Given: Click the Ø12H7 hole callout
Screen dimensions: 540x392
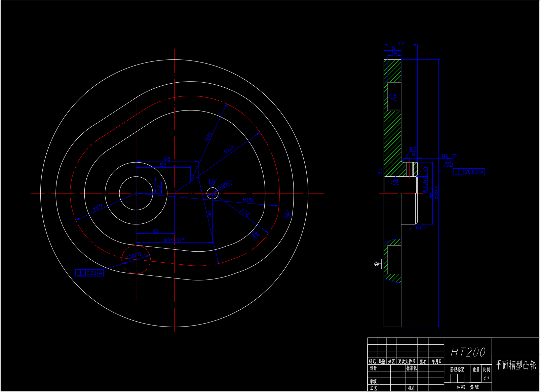Looking at the screenshot, I should pos(225,184).
